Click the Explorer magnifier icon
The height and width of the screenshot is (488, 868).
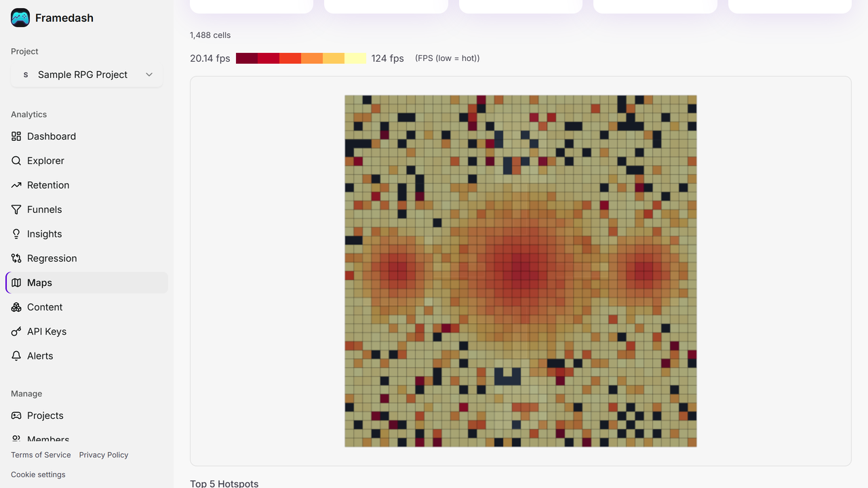point(16,161)
